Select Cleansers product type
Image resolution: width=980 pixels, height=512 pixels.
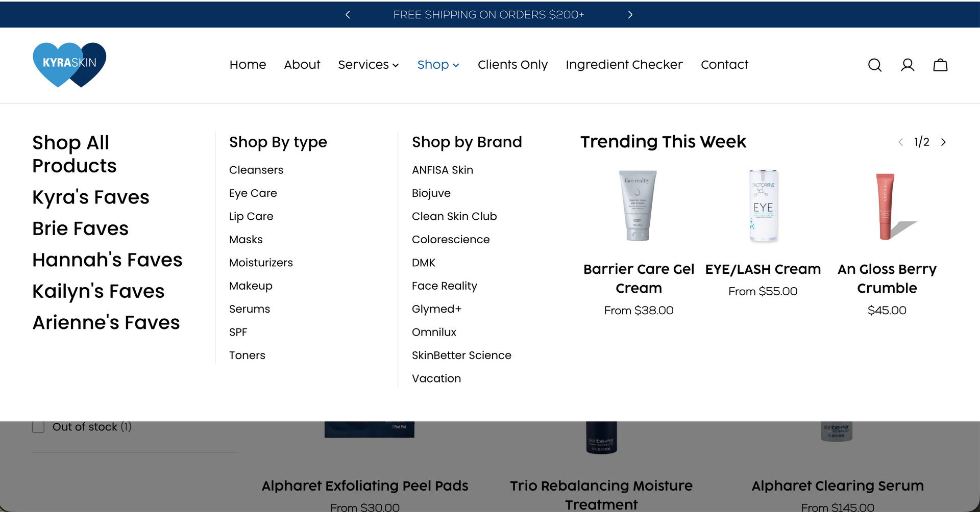click(x=256, y=170)
